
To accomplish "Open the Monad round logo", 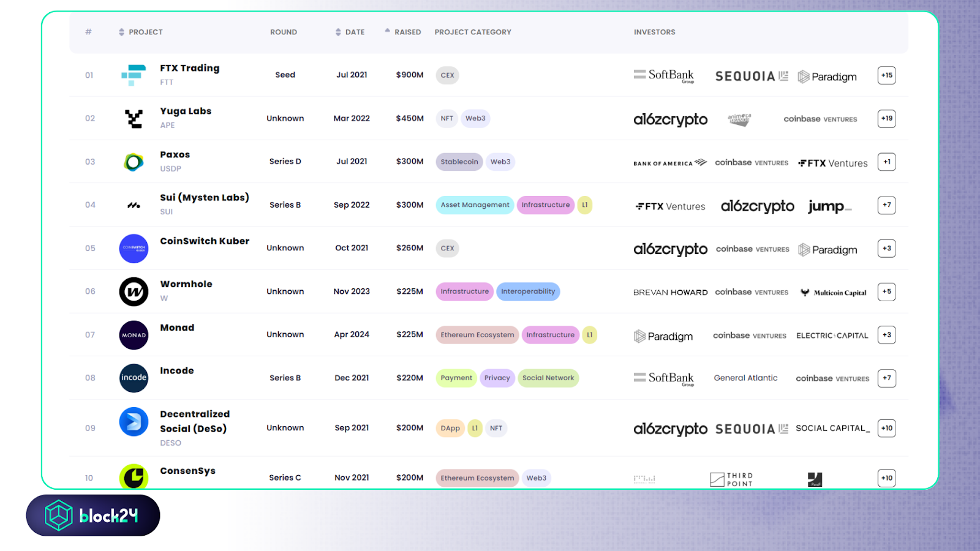I will [134, 335].
